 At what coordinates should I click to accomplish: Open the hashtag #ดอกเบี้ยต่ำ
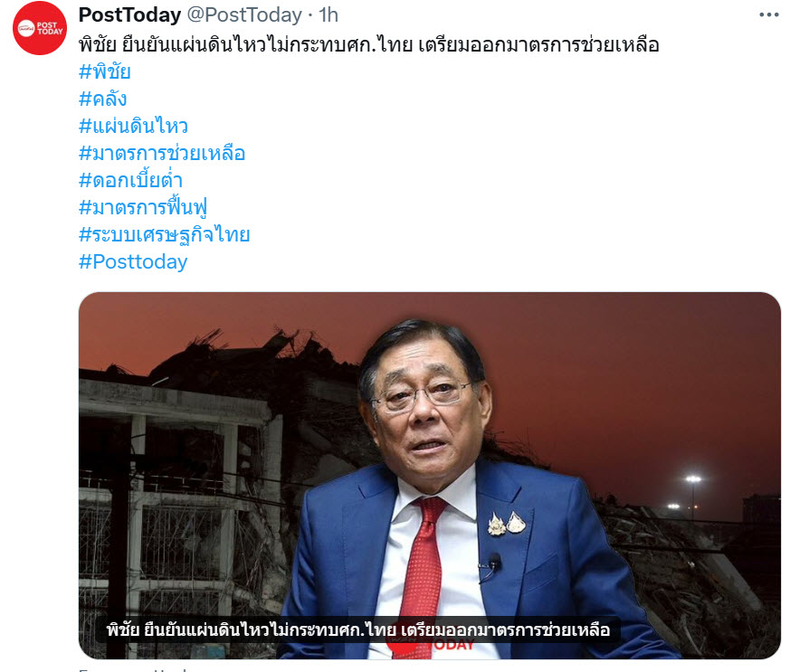tap(131, 180)
